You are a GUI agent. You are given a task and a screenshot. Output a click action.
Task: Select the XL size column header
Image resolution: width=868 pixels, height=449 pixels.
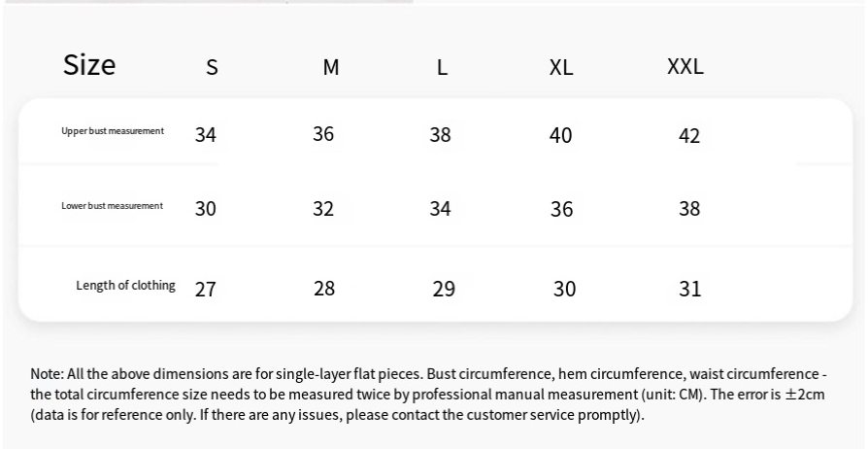561,68
